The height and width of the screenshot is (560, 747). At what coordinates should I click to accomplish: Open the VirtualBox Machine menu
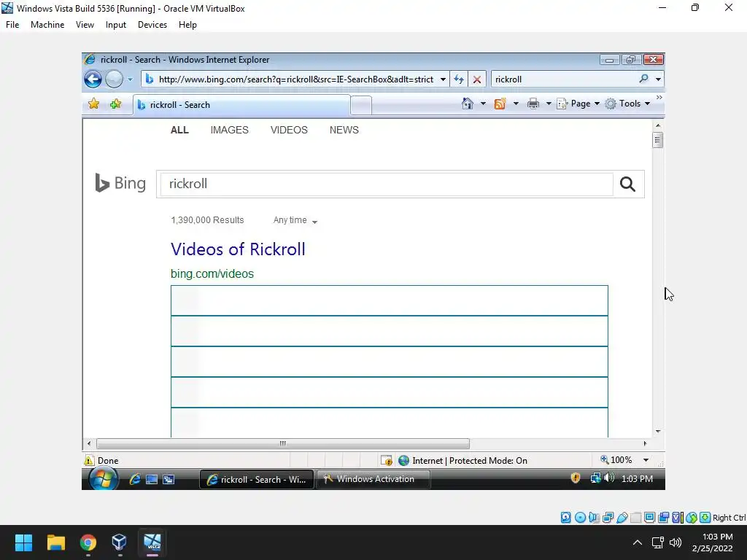click(47, 25)
